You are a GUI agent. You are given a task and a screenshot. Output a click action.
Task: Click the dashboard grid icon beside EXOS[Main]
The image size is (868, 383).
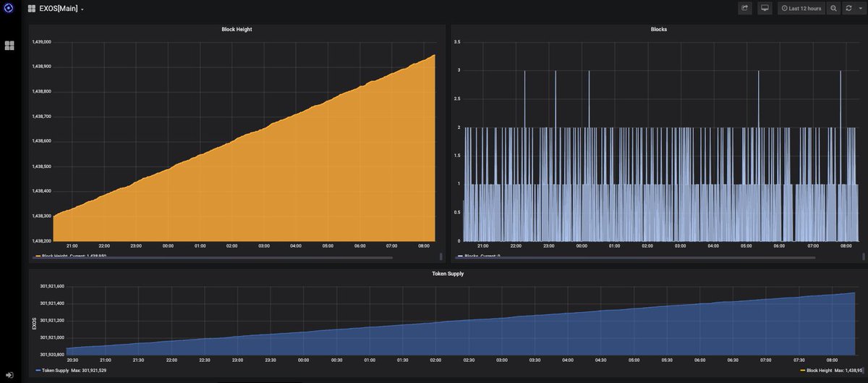pos(32,9)
